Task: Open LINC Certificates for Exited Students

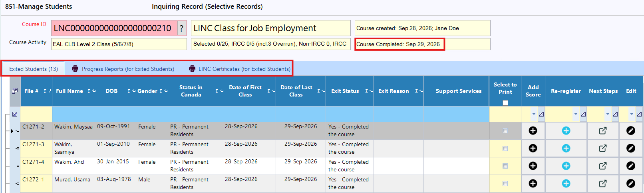Action: tap(240, 69)
